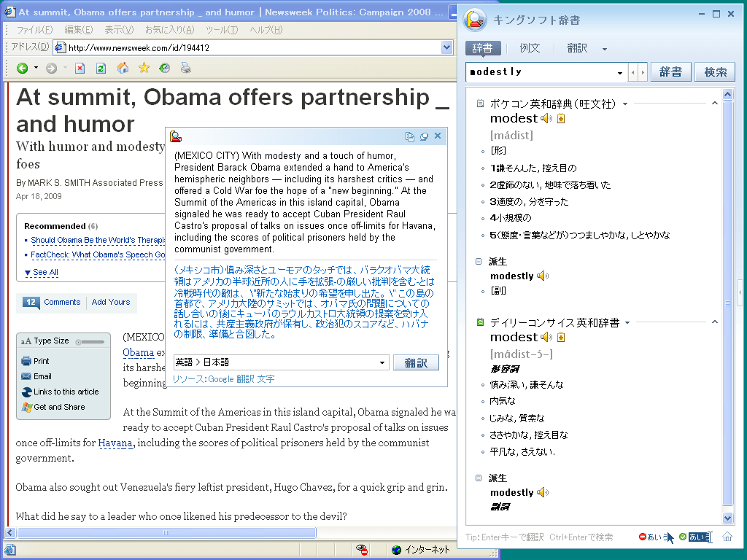Click the Kingsoft dictionary logo icon
Screen dimensions: 747x560
475,20
